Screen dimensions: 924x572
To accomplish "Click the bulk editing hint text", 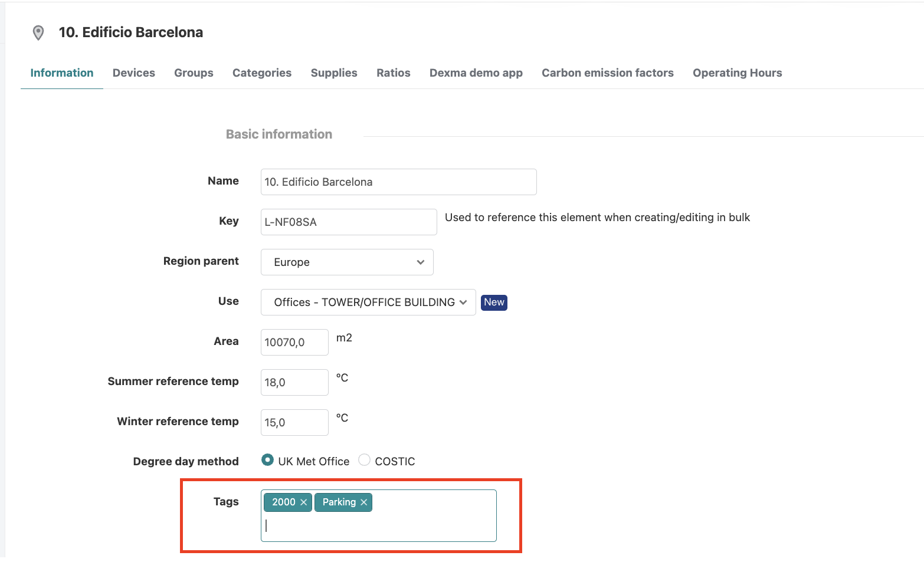I will point(597,218).
